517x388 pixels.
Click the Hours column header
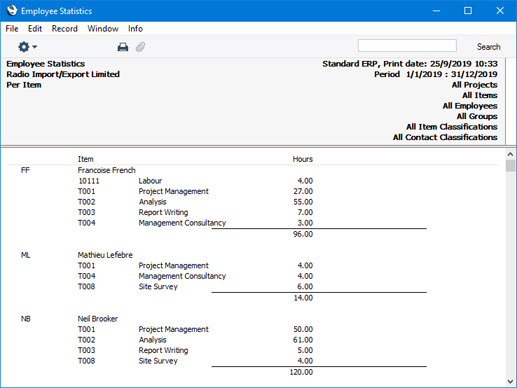coord(303,159)
